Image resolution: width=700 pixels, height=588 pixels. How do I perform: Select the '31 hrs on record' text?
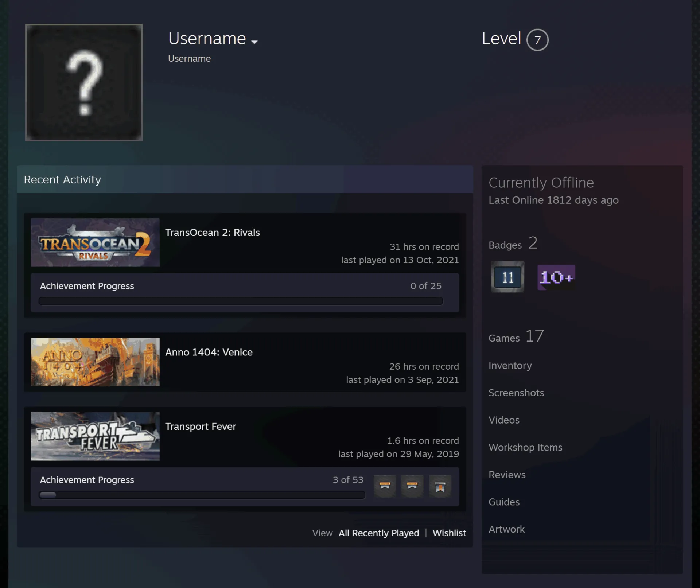pyautogui.click(x=424, y=247)
